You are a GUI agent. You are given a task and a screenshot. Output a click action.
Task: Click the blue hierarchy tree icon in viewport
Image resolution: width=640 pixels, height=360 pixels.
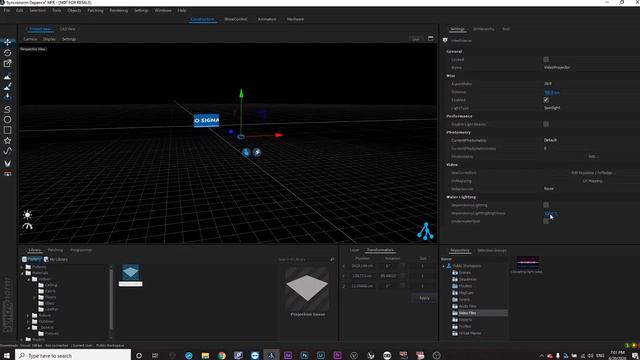click(x=425, y=231)
